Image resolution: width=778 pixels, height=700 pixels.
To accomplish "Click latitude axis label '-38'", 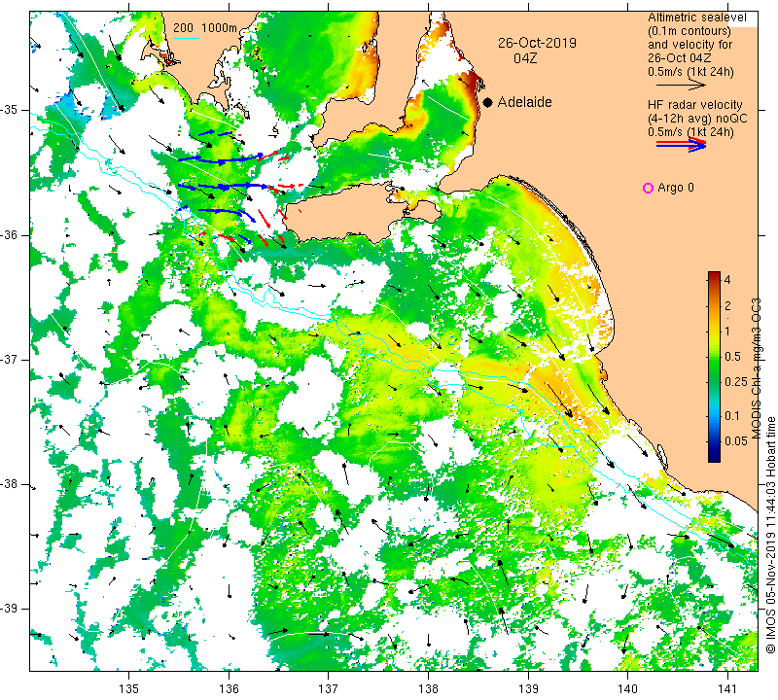I will pos(10,484).
